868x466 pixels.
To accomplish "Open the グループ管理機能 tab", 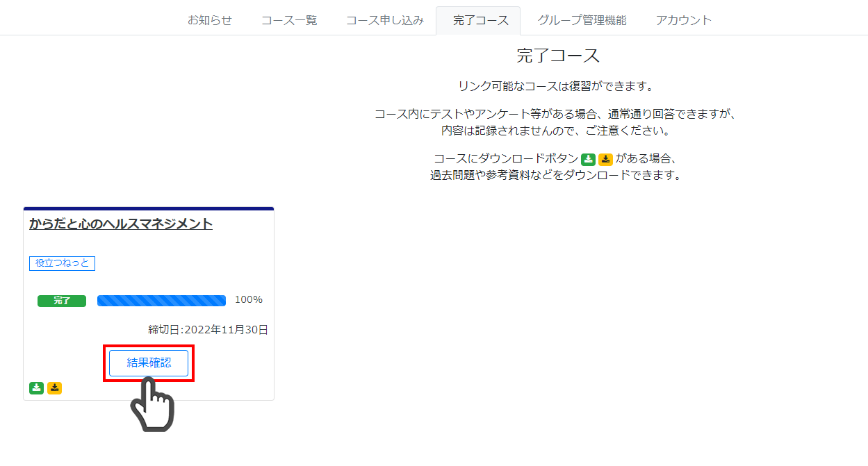I will 582,20.
